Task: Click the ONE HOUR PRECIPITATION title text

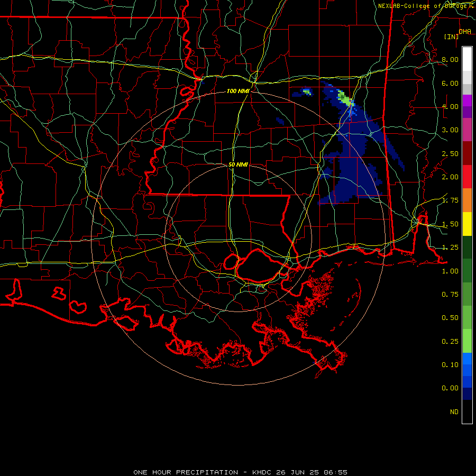Action: tap(186, 472)
